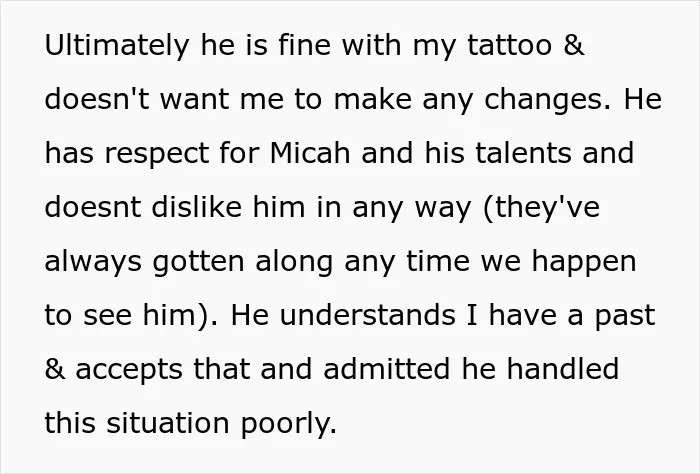Click on the word "gotten"

tap(198, 262)
